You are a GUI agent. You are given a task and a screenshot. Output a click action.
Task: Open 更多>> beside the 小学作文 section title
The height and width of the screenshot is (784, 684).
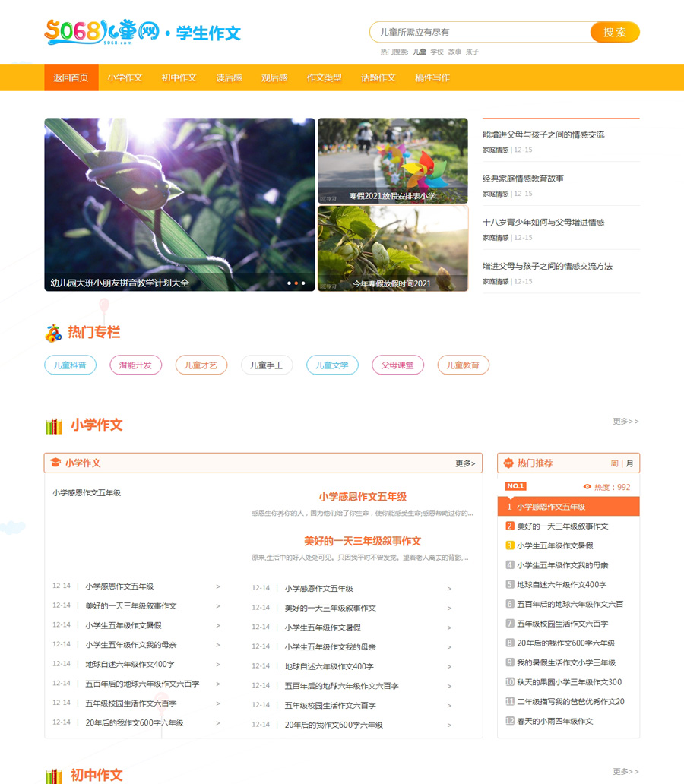(625, 421)
